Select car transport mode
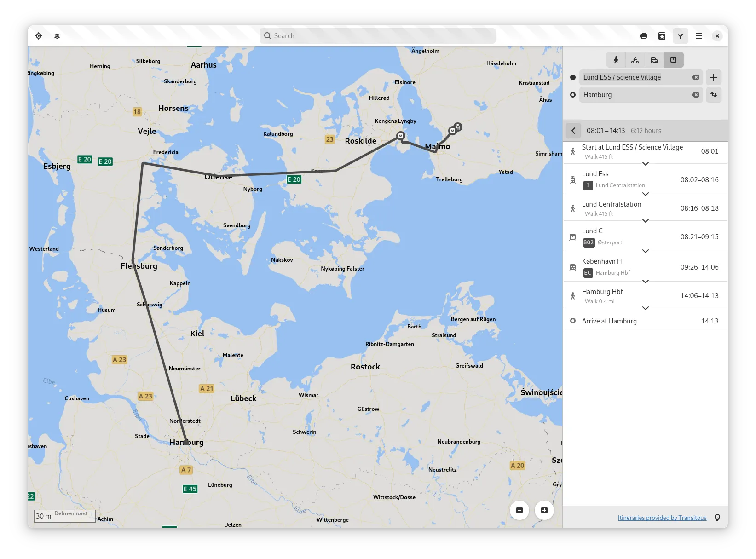 coord(654,60)
